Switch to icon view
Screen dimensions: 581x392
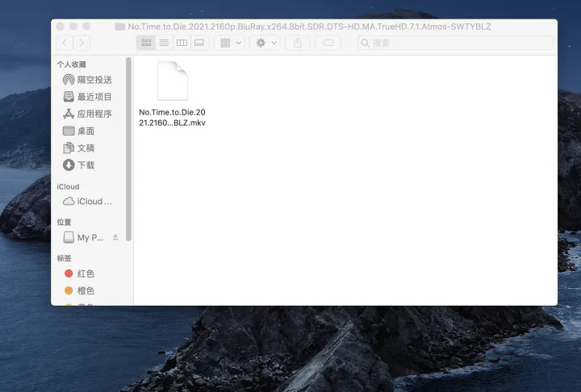pyautogui.click(x=146, y=43)
